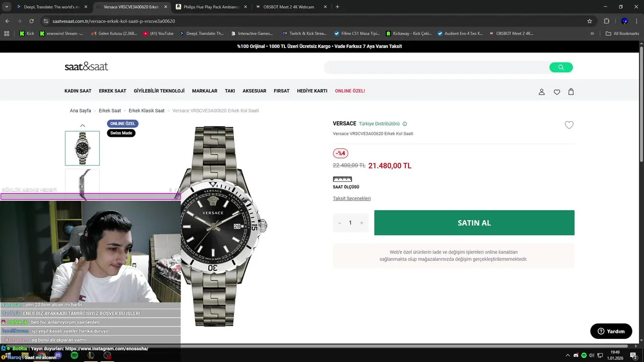Open the favorites heart in site header
Screen dimensions: 644x362
click(x=557, y=92)
